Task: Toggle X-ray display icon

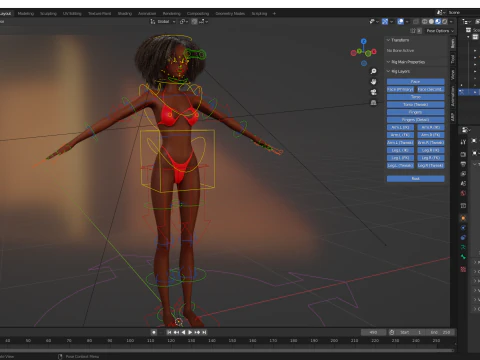Action: pyautogui.click(x=416, y=22)
